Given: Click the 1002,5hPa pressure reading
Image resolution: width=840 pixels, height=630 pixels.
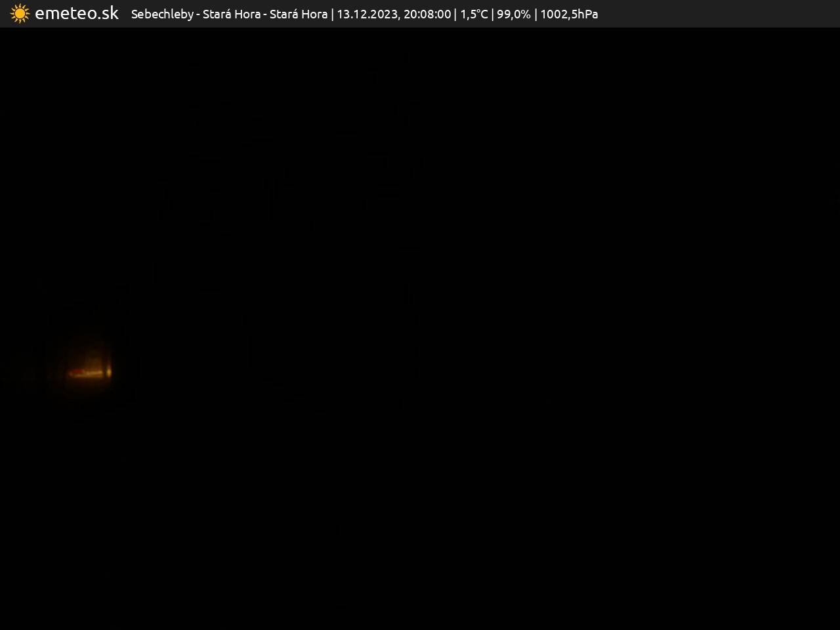Looking at the screenshot, I should click(x=569, y=14).
